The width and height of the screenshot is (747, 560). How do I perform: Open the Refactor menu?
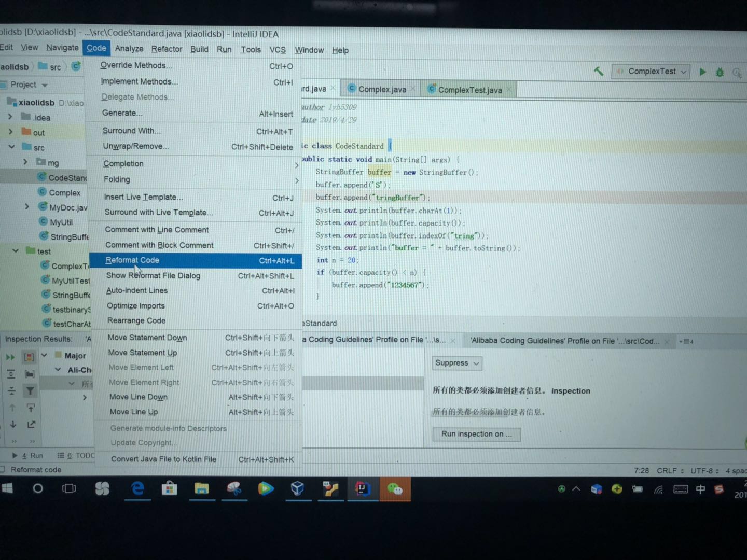point(167,49)
